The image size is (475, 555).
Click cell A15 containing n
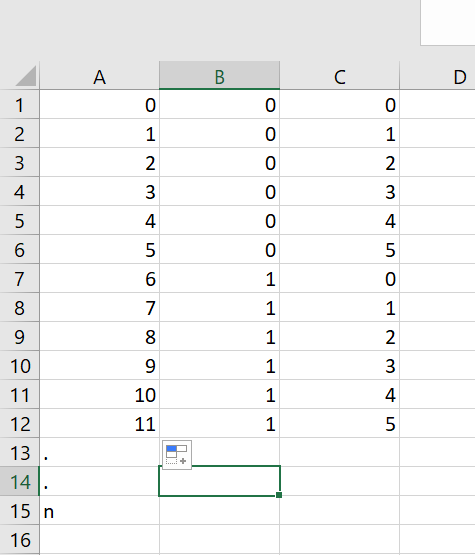[x=99, y=511]
